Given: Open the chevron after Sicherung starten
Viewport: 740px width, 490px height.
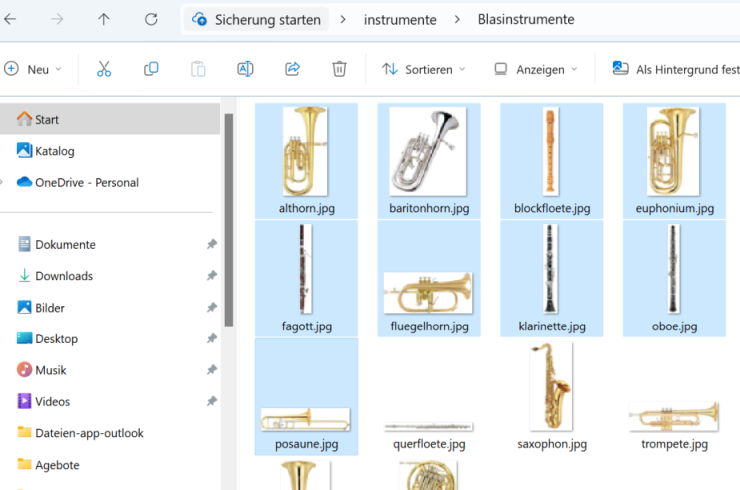Looking at the screenshot, I should pos(343,19).
